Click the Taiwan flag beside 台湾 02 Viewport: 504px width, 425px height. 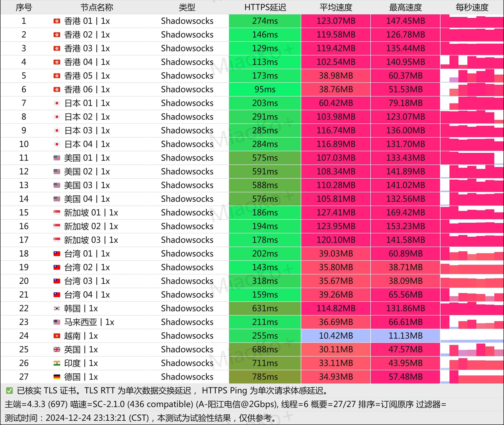click(x=57, y=267)
